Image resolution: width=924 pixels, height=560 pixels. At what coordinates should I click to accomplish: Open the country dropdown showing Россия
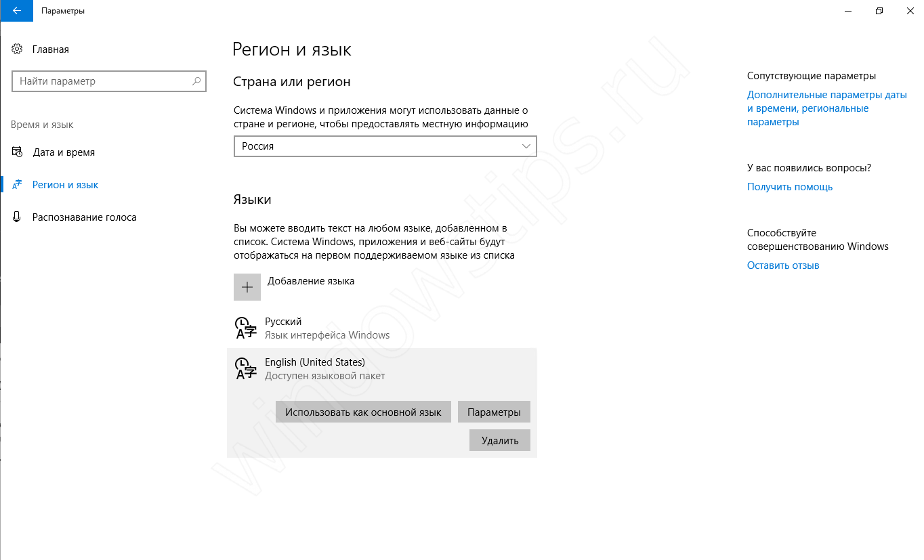point(385,146)
